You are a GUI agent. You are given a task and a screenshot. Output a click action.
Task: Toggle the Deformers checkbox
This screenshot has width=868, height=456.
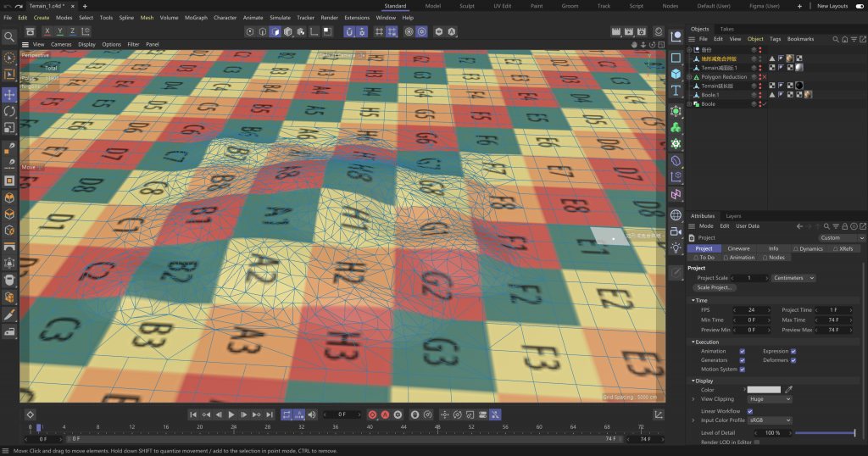[793, 360]
